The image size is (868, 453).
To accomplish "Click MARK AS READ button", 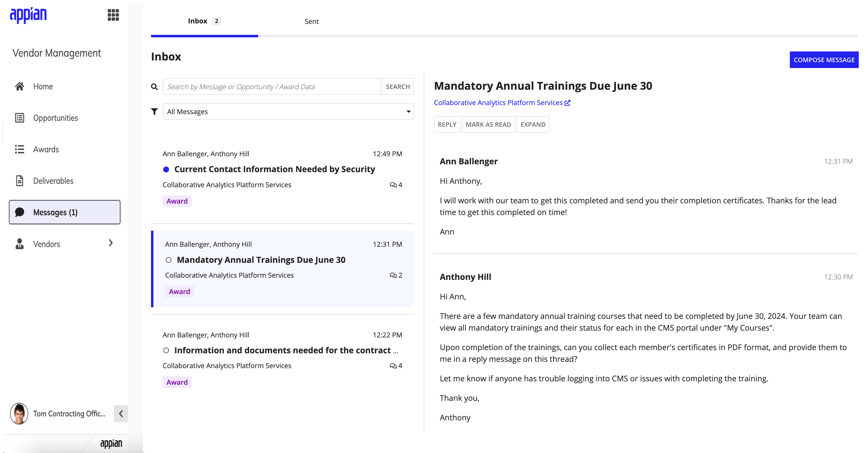I will tap(488, 125).
